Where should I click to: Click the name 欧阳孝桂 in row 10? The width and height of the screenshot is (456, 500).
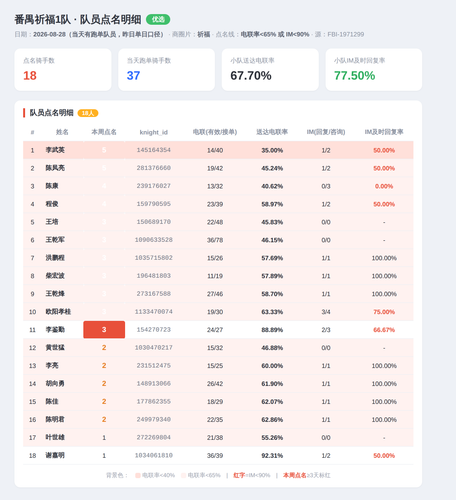58,312
